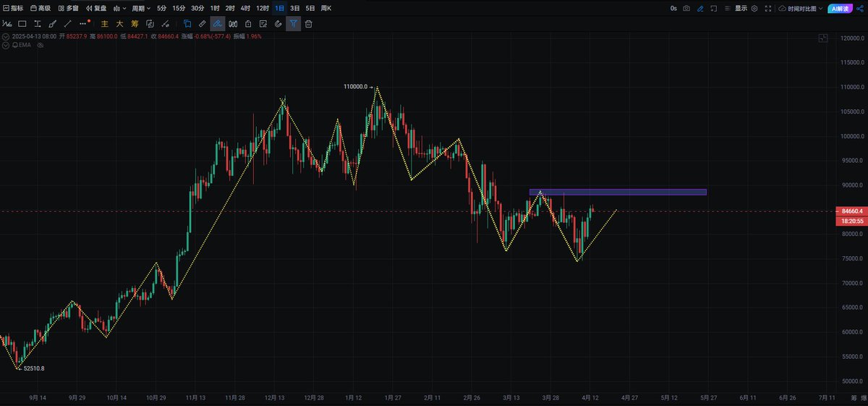Collapse the EMA indicator row chevron
Screen dimensions: 868x406
click(6, 44)
